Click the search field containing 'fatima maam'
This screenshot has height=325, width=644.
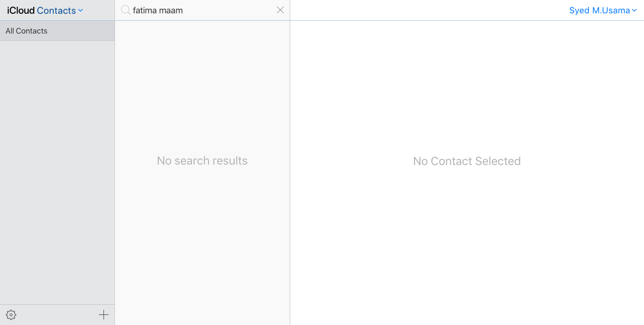(x=202, y=10)
